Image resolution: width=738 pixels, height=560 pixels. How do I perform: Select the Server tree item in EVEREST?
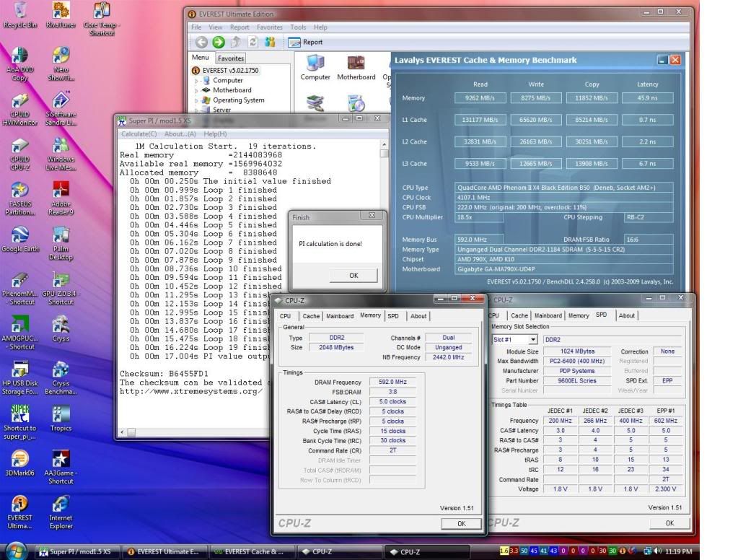click(221, 110)
